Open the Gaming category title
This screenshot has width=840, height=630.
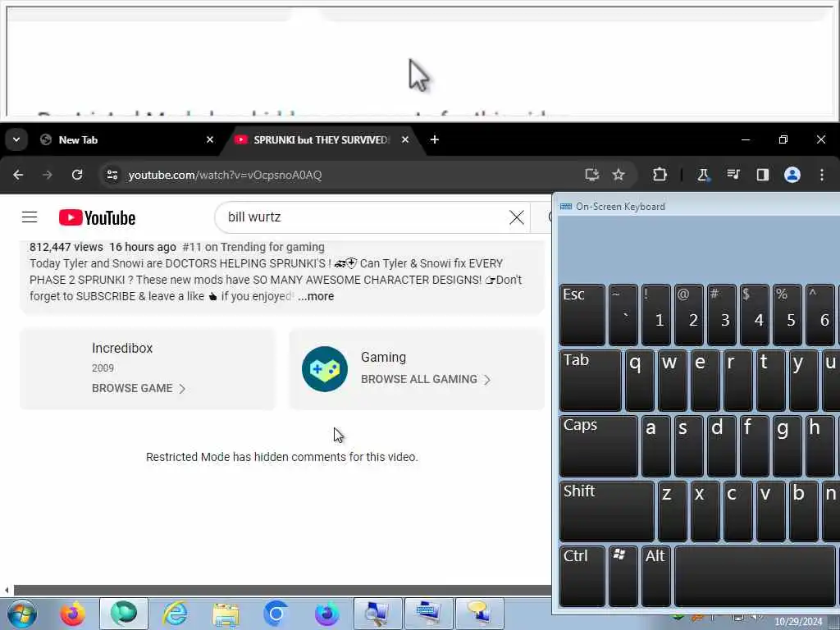click(x=383, y=358)
